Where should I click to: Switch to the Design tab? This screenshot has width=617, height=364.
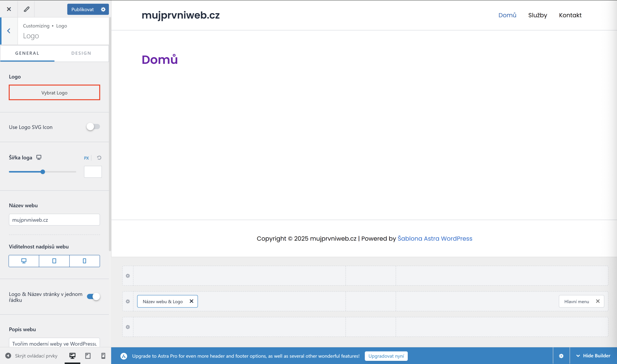click(81, 53)
